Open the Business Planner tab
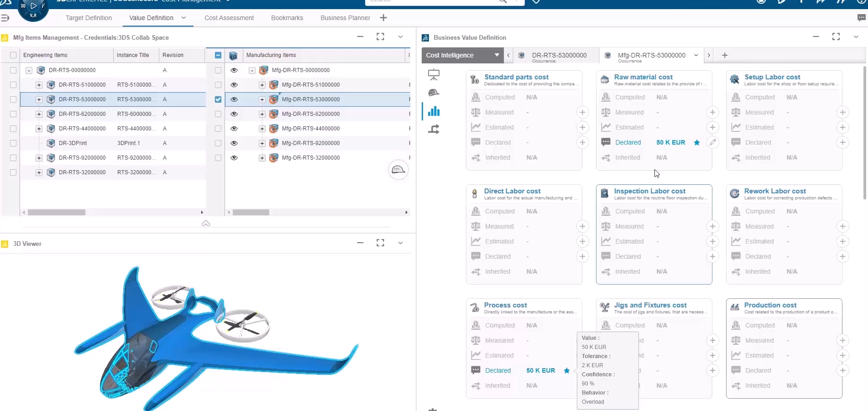 [x=345, y=18]
